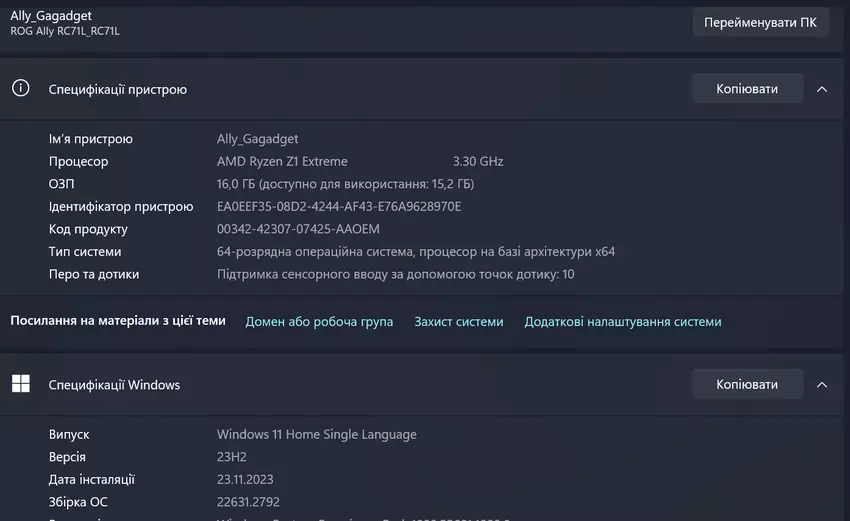Viewport: 850px width, 521px height.
Task: Click the installation date 23.11.2023
Action: [x=245, y=480]
